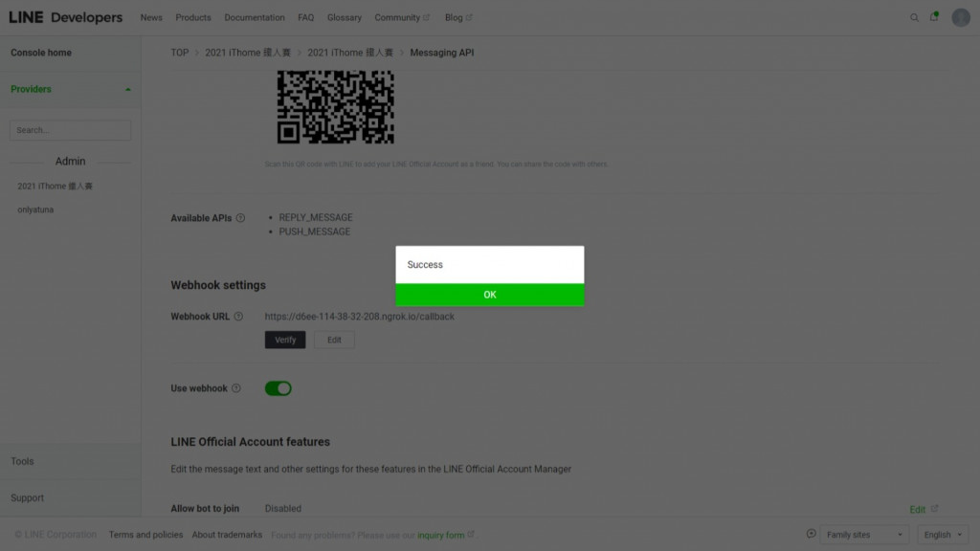This screenshot has height=551, width=980.
Task: Click the Admin role label in sidebar
Action: coord(70,161)
